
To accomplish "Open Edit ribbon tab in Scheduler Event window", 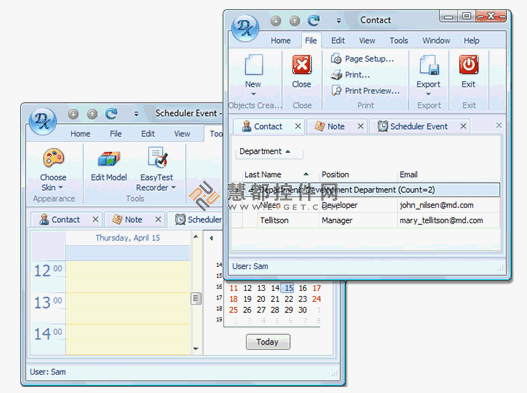I will [x=148, y=134].
